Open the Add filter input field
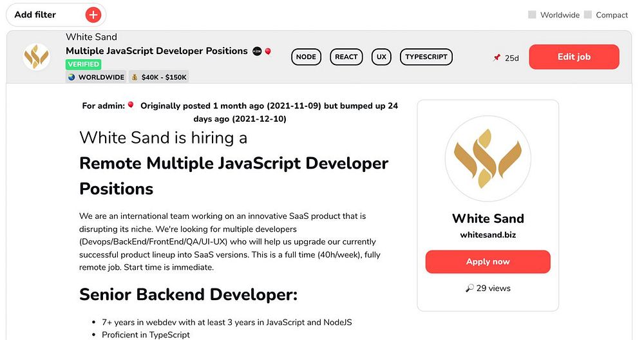This screenshot has width=644, height=340. pos(56,15)
